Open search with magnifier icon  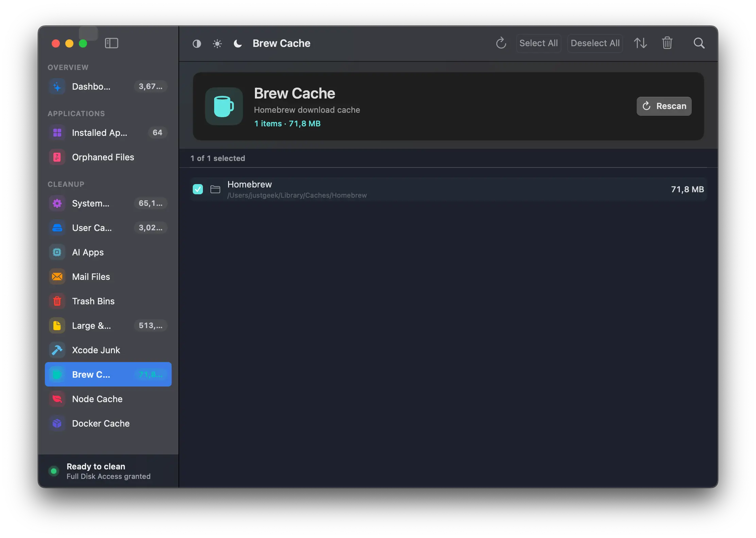[x=699, y=43]
